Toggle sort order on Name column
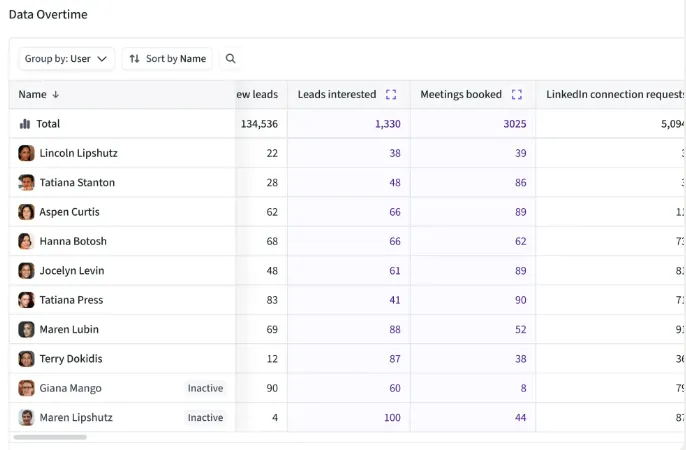The width and height of the screenshot is (686, 450). point(56,95)
